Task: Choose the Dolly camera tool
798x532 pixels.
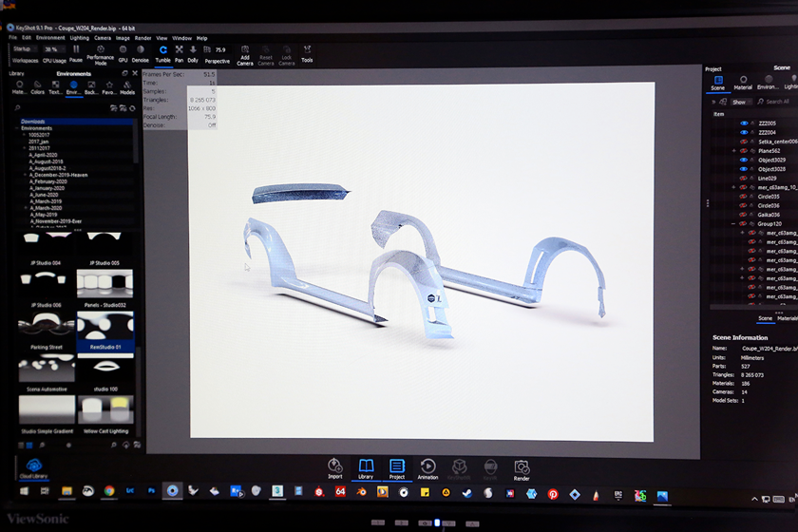Action: pos(194,50)
